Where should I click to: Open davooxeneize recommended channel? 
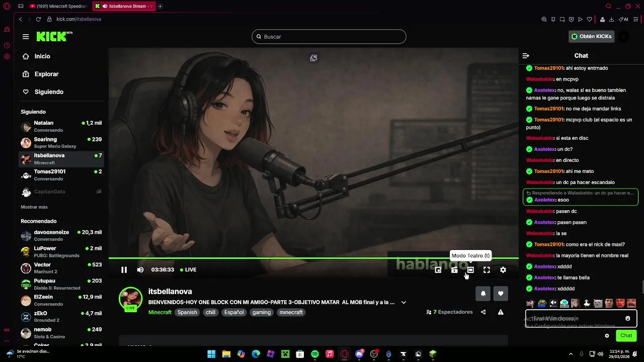61,235
